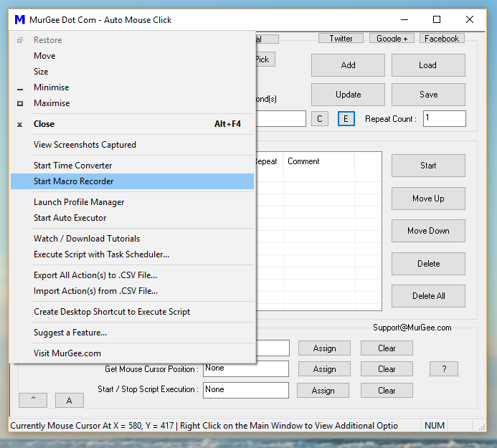Choose Create Desktop Shortcut to Execute Script

coord(112,312)
